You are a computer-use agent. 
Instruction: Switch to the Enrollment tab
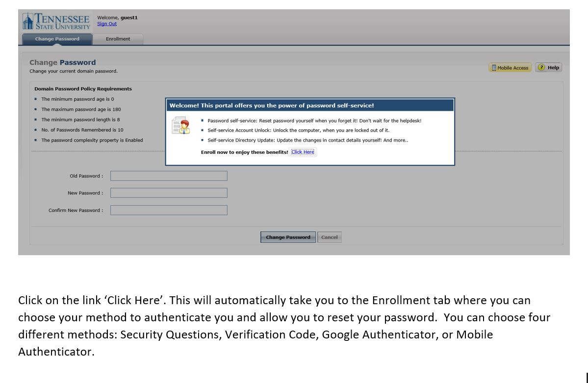[118, 39]
